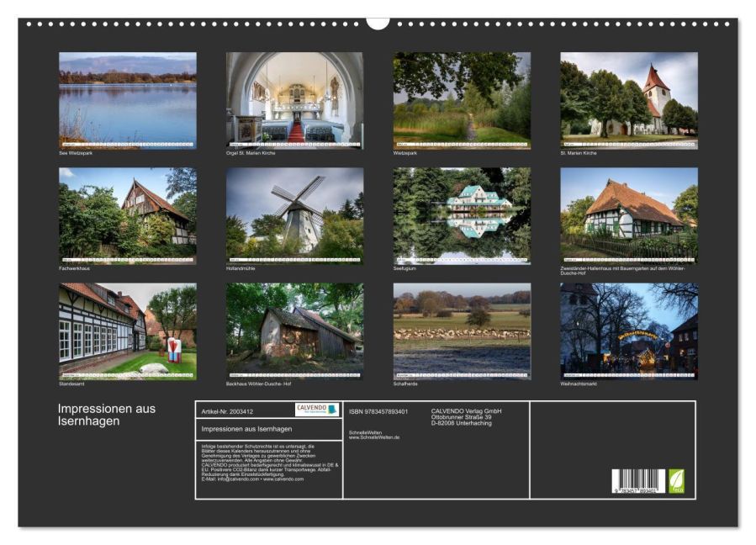Click the 'CALVENDO Verlag GmbH' text

pos(466,411)
